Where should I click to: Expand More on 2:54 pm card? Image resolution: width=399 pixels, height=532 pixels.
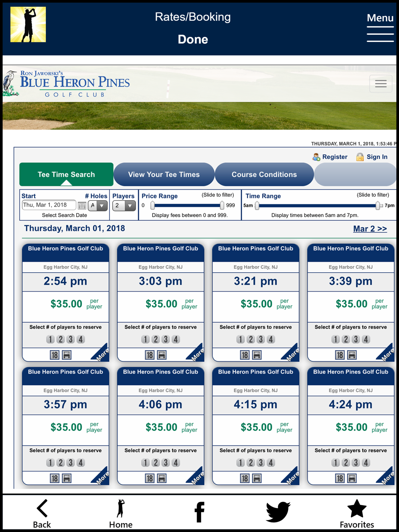click(101, 353)
